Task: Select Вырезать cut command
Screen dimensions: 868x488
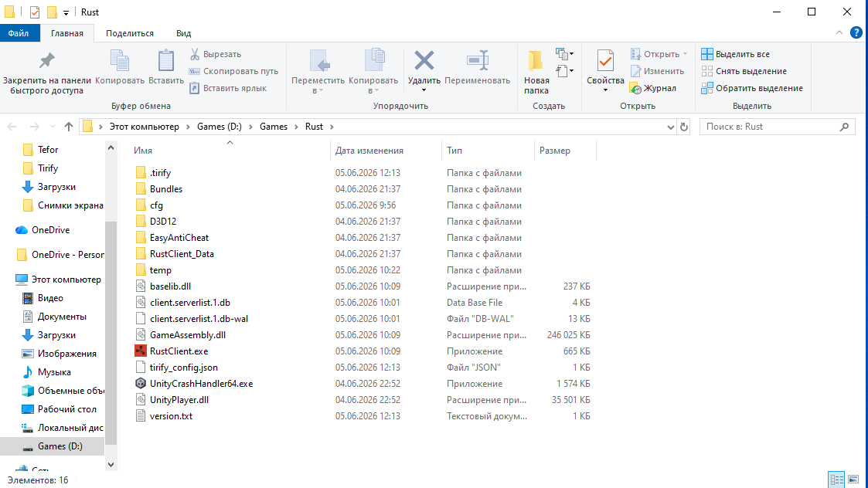Action: (216, 54)
